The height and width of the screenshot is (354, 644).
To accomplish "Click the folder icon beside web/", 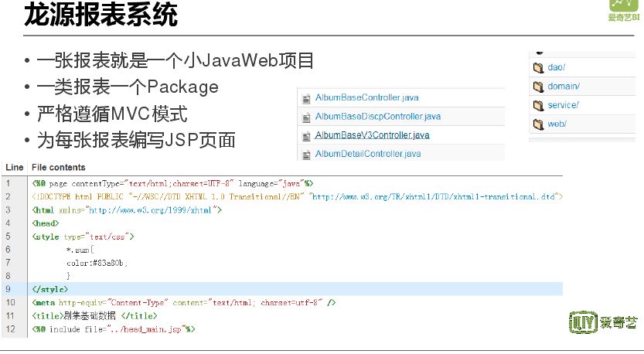I will (538, 124).
